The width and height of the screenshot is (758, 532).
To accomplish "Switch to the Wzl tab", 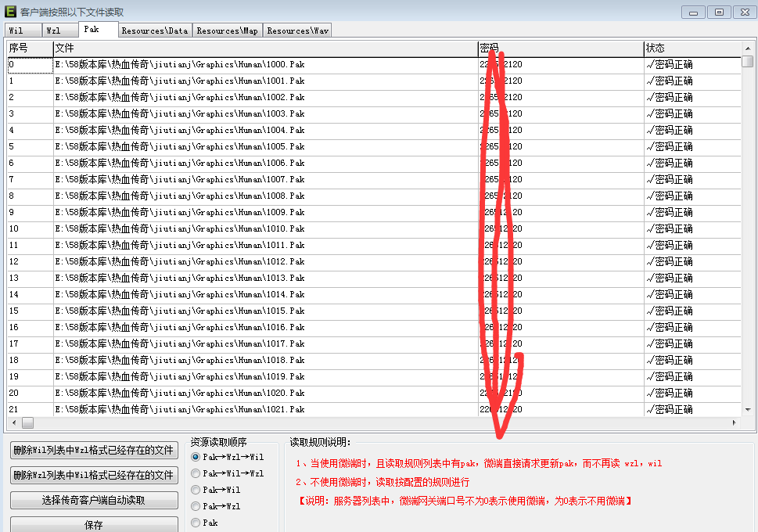I will 60,31.
